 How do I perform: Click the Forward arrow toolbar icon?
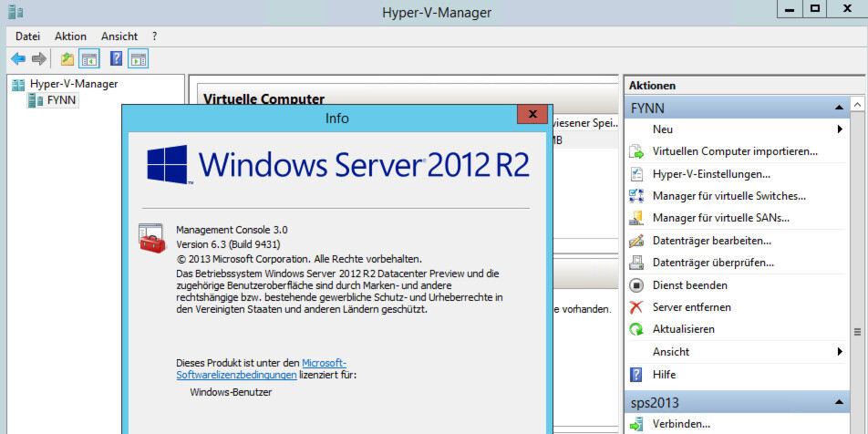(38, 58)
